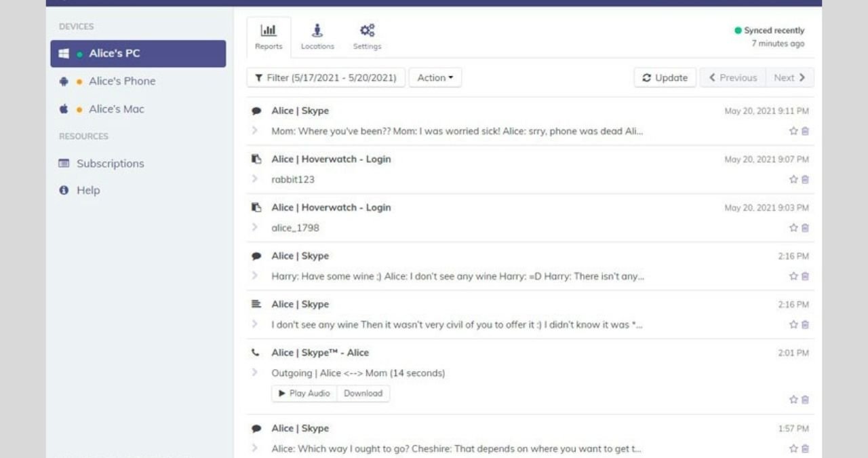Delete the Skype chat from Mom entry

point(805,132)
